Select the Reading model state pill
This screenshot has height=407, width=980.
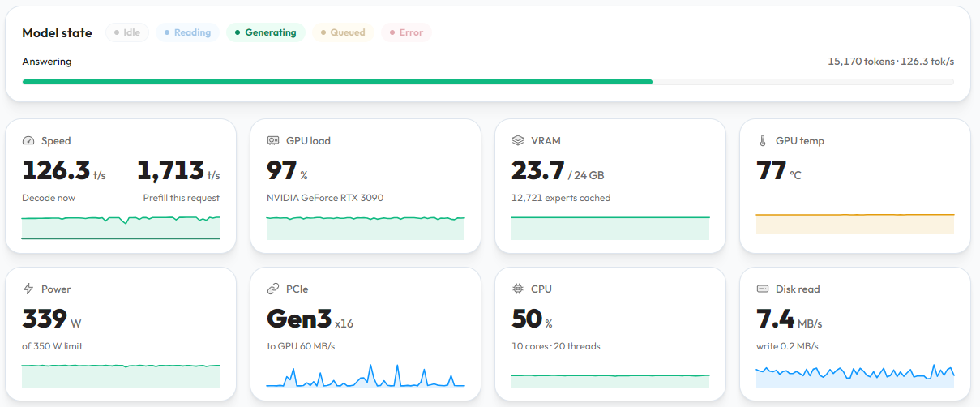(x=187, y=32)
